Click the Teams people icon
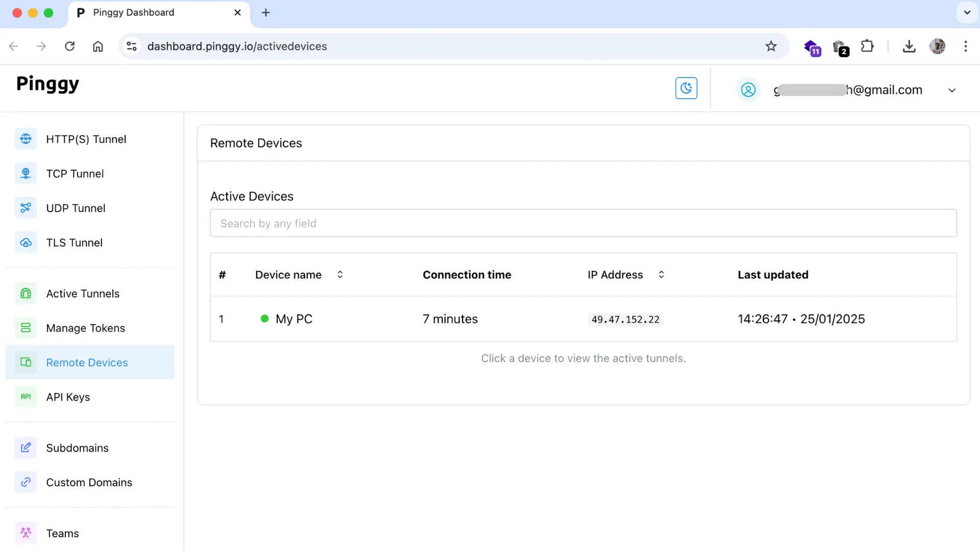Image resolution: width=980 pixels, height=551 pixels. point(26,533)
